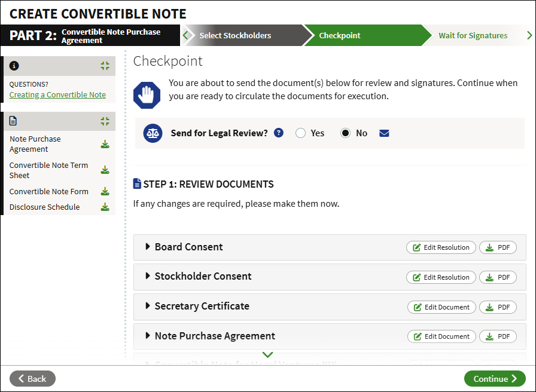Download Secretary Certificate PDF
536x392 pixels.
[498, 307]
